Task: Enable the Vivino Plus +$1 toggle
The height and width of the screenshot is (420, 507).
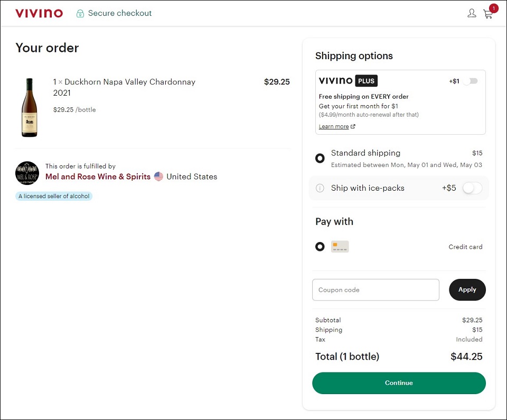Action: 471,81
